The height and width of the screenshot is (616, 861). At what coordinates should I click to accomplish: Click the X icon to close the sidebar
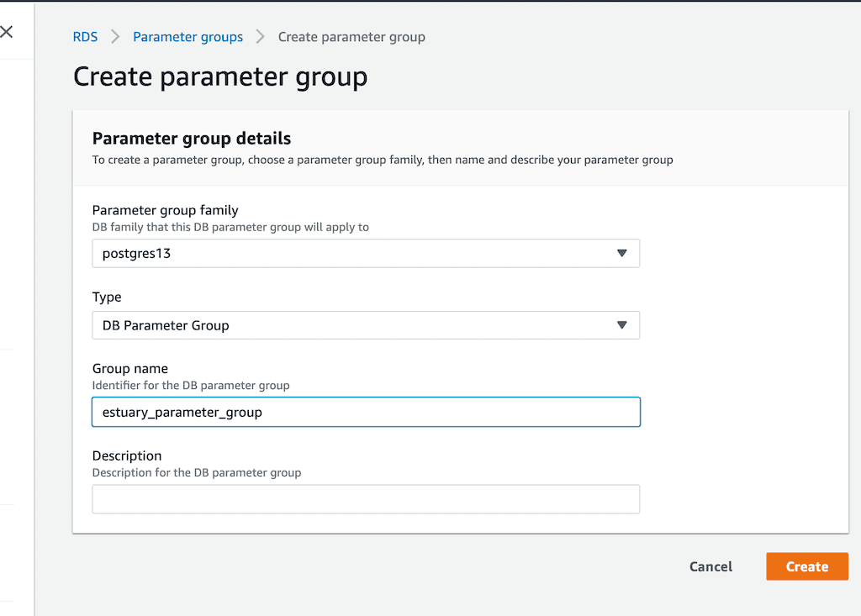[x=8, y=30]
